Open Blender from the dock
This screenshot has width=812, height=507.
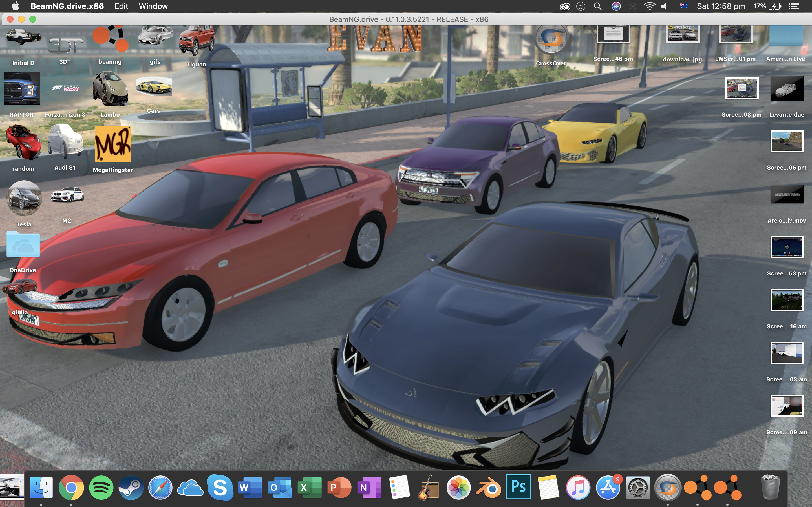point(488,488)
